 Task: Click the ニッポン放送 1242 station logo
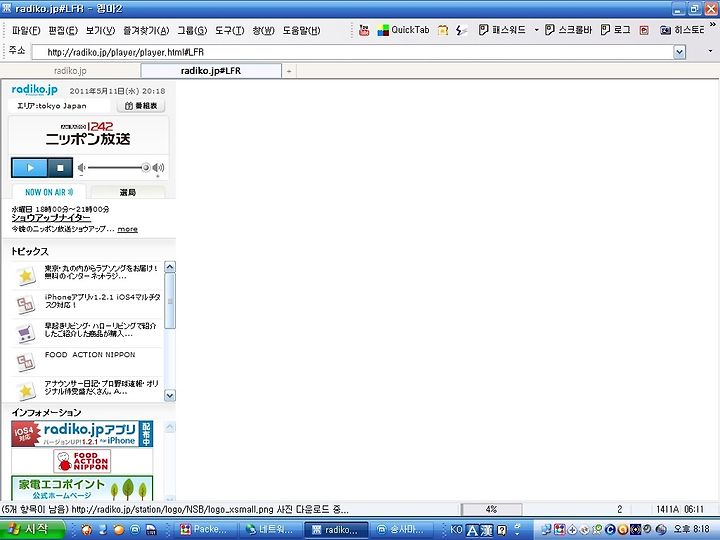[88, 134]
